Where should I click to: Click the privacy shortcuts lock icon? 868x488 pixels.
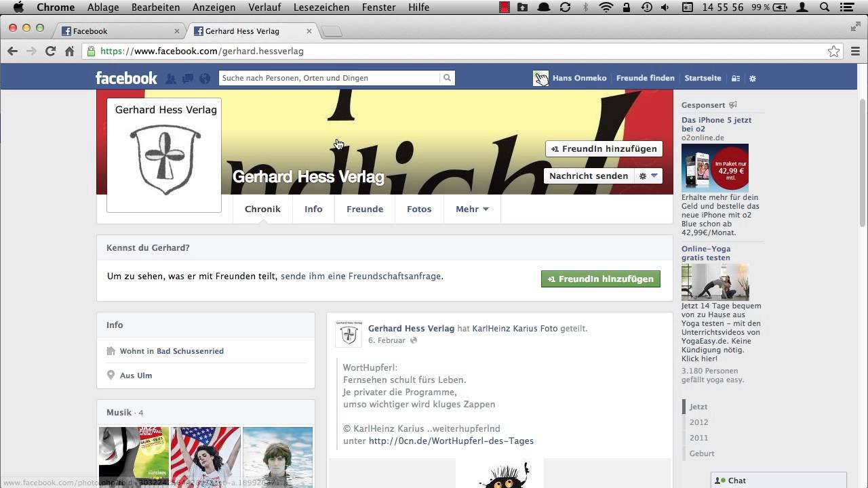[x=736, y=79]
